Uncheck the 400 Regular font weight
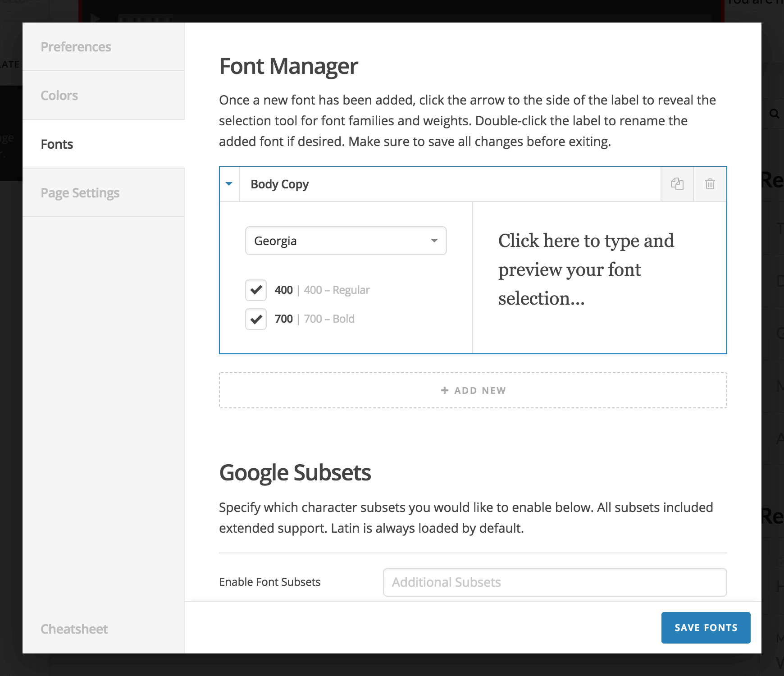784x676 pixels. tap(255, 290)
